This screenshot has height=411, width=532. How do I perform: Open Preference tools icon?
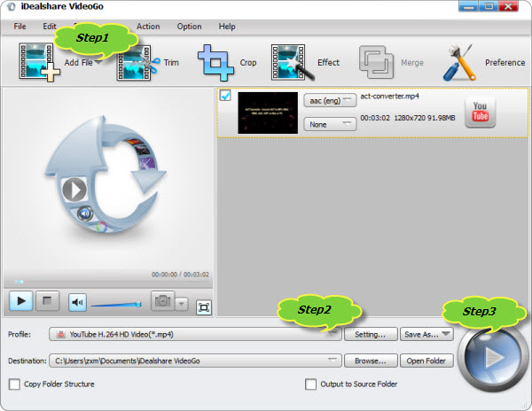pos(459,63)
